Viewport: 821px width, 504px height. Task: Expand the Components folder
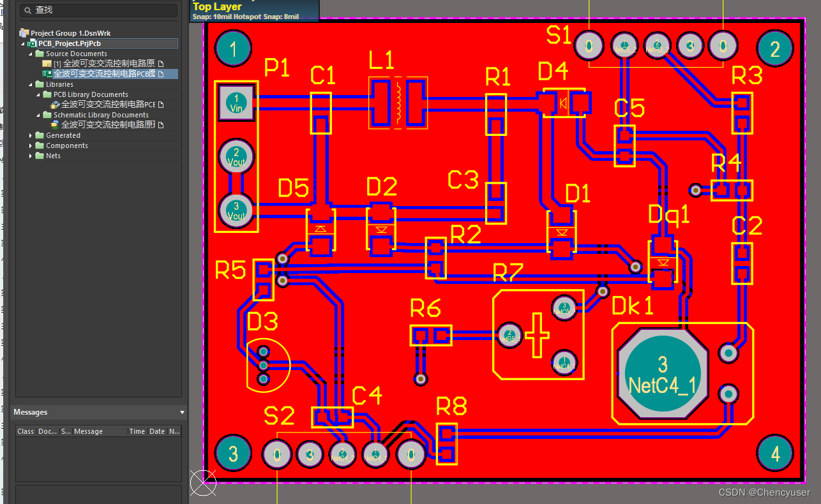31,145
